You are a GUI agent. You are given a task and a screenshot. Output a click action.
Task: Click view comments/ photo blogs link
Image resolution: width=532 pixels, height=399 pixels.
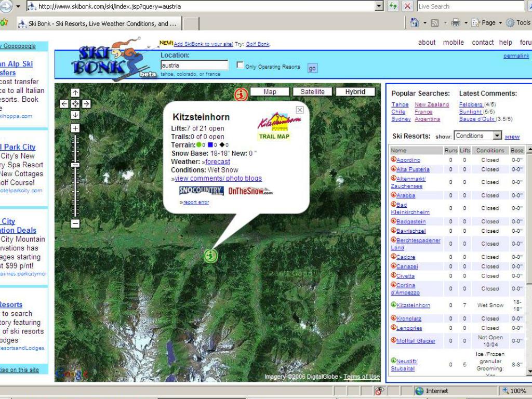click(x=218, y=179)
